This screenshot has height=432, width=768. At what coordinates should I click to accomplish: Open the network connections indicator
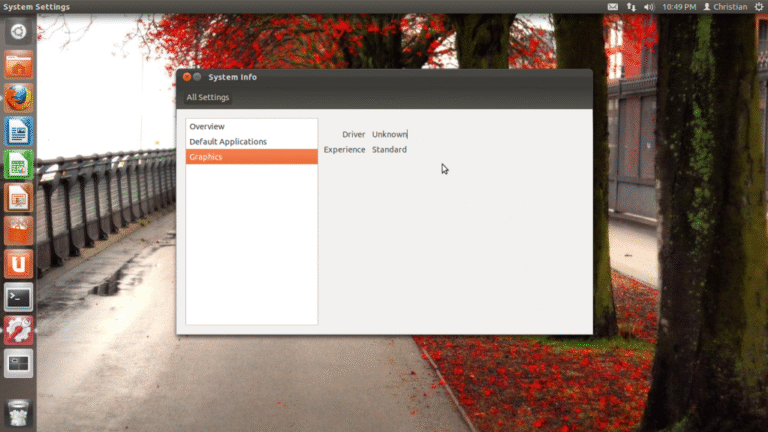631,7
